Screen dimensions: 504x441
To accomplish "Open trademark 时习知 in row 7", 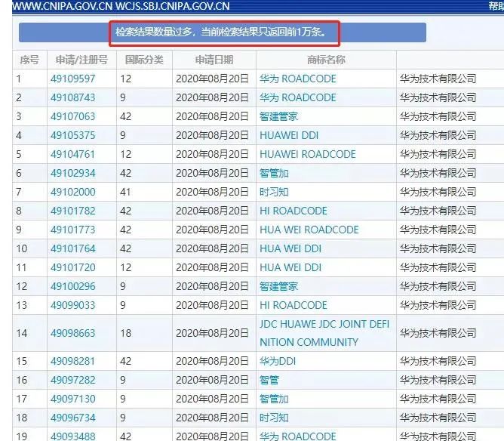I will coord(274,192).
